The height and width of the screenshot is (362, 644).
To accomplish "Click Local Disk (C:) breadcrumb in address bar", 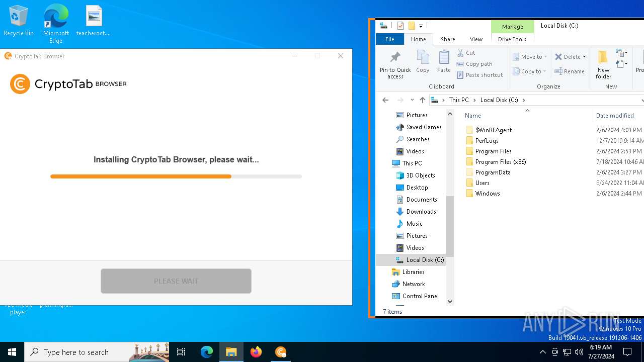I will pos(499,100).
